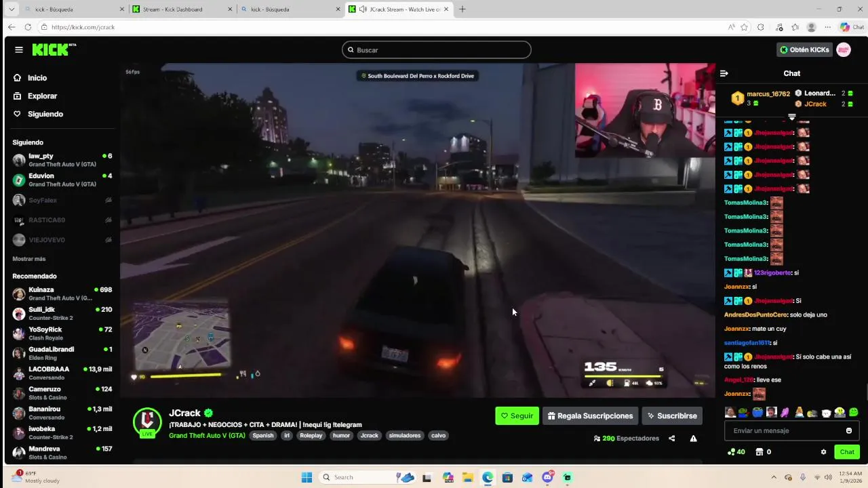Click the simuladores tag
Viewport: 868px width, 488px height.
(405, 436)
